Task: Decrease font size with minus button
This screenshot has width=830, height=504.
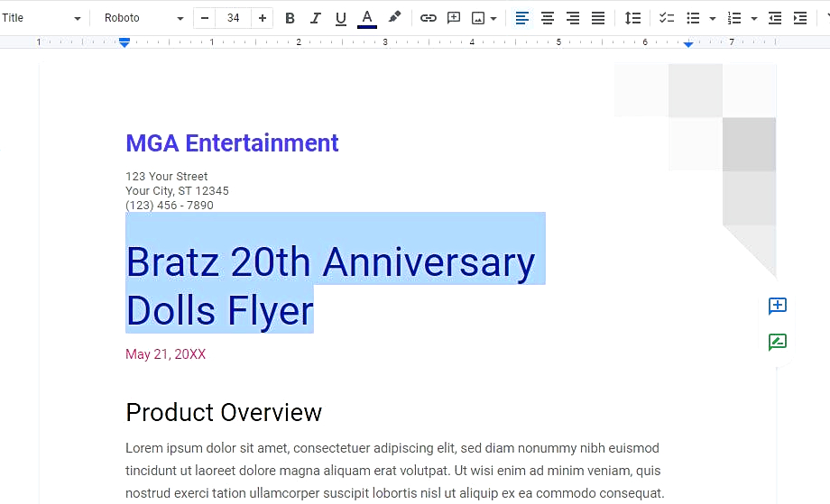Action: (206, 18)
